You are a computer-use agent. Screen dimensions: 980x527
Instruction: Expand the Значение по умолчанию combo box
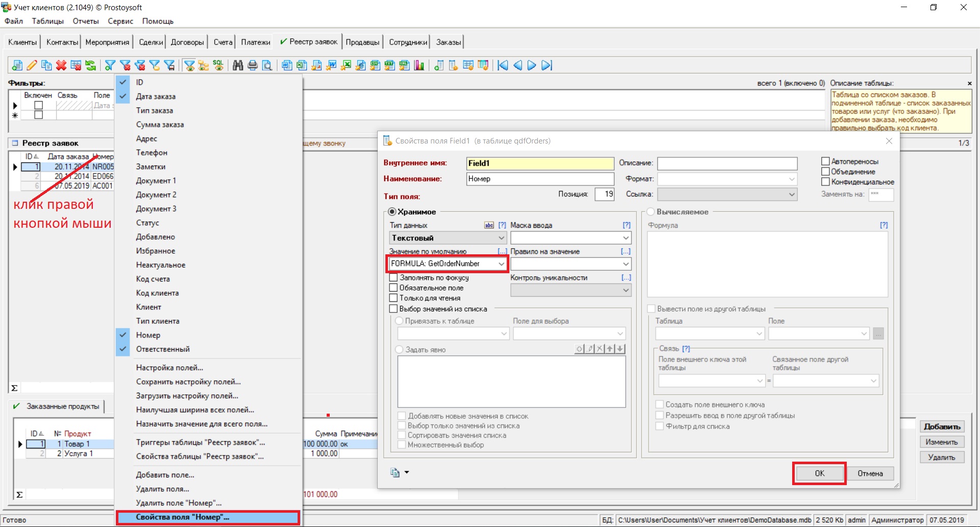coord(501,264)
